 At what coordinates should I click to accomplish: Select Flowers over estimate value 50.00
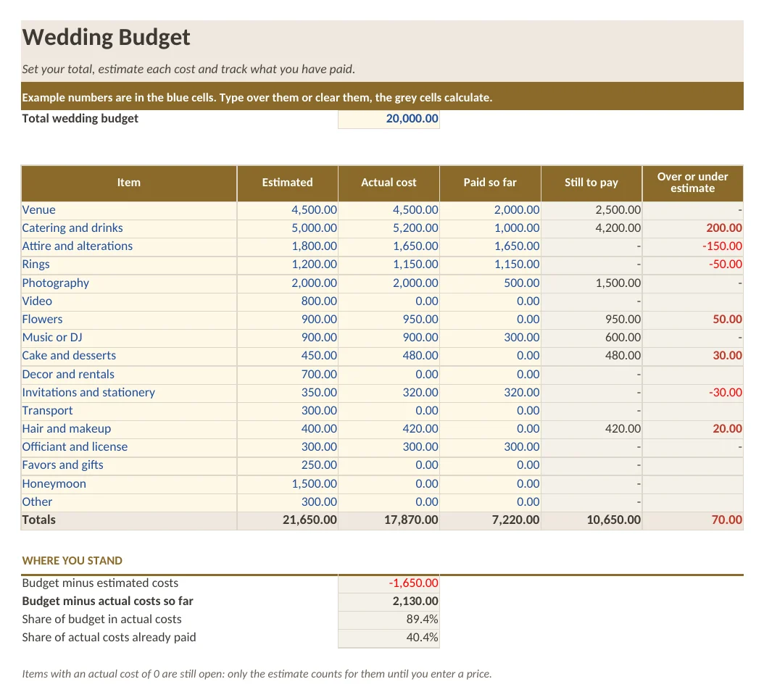[x=693, y=320]
